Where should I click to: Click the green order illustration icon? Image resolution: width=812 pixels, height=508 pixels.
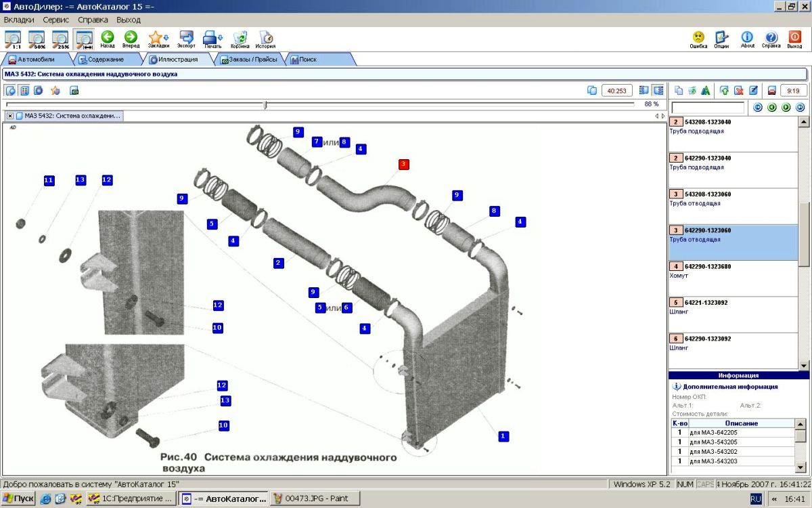(x=74, y=90)
